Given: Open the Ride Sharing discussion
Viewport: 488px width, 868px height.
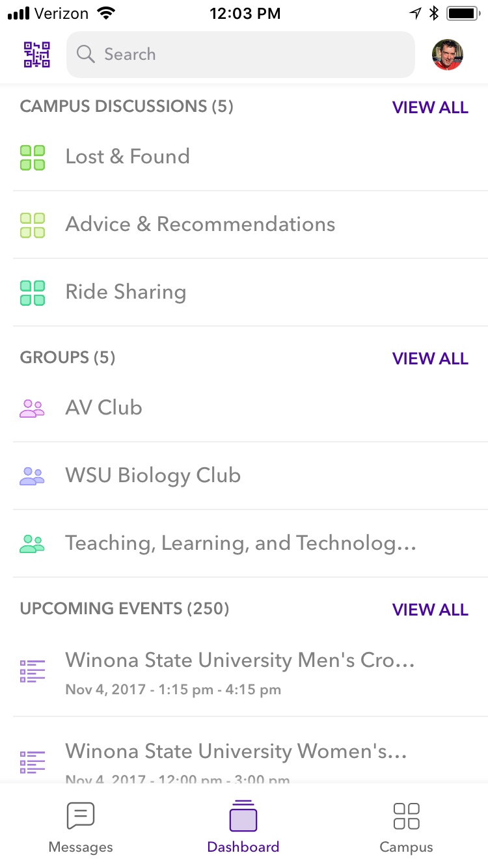Looking at the screenshot, I should pos(126,292).
